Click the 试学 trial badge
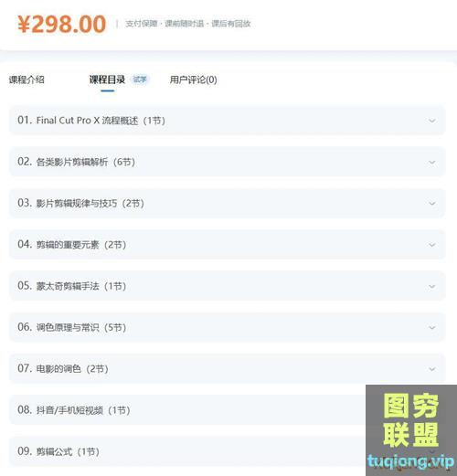Screen dimensions: 457x476 (x=140, y=79)
